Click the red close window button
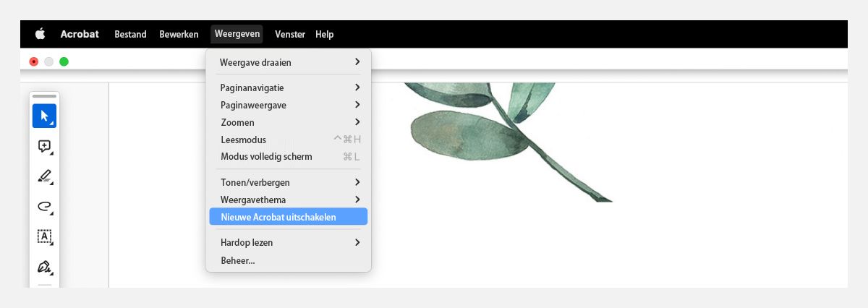868x308 pixels. [x=34, y=62]
